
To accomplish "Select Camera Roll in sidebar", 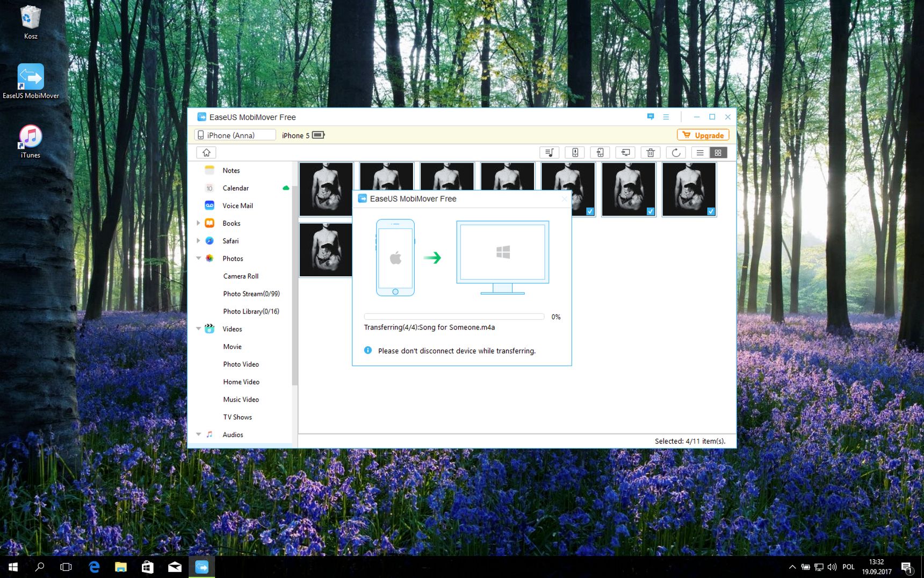I will tap(241, 276).
